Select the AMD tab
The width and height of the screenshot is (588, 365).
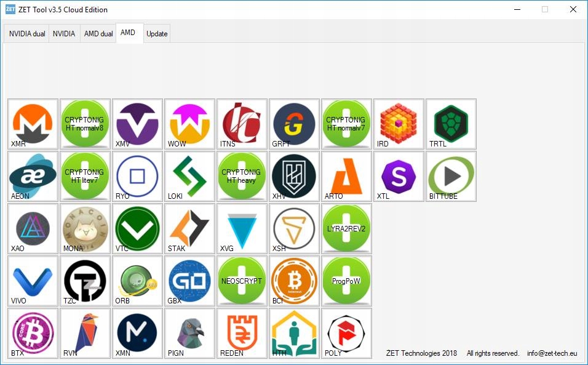[x=130, y=33]
